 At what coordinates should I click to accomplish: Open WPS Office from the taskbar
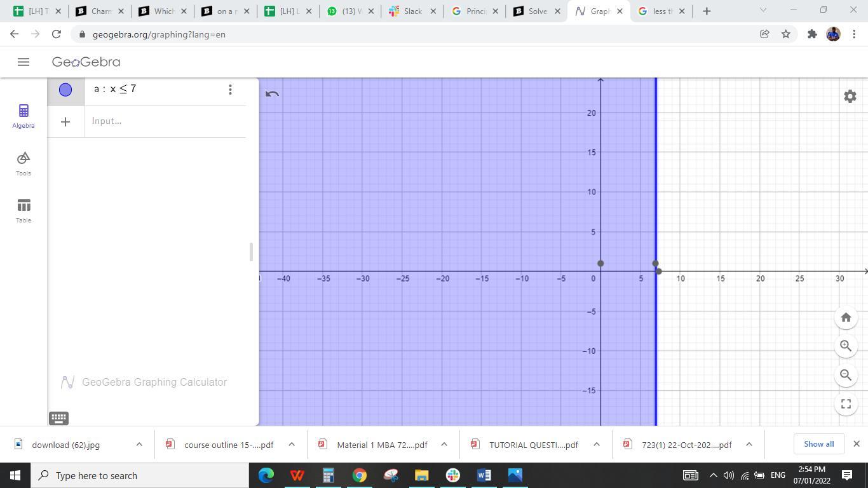click(x=297, y=475)
